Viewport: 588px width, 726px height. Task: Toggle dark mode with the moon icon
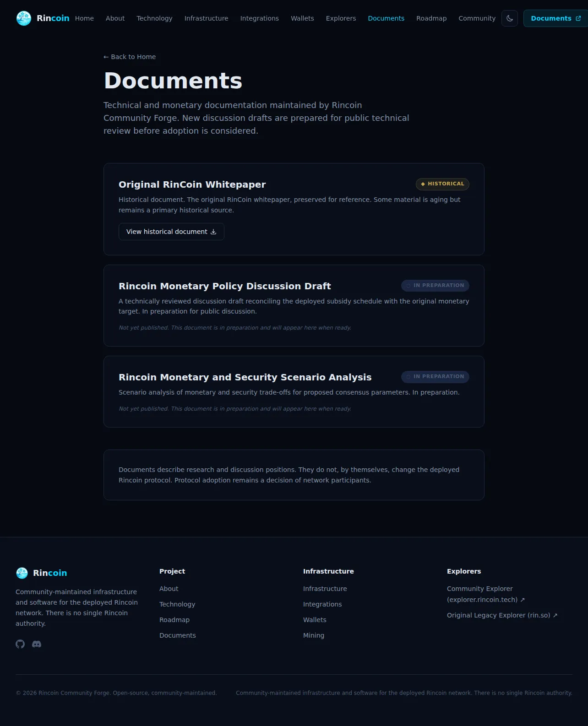[x=510, y=18]
